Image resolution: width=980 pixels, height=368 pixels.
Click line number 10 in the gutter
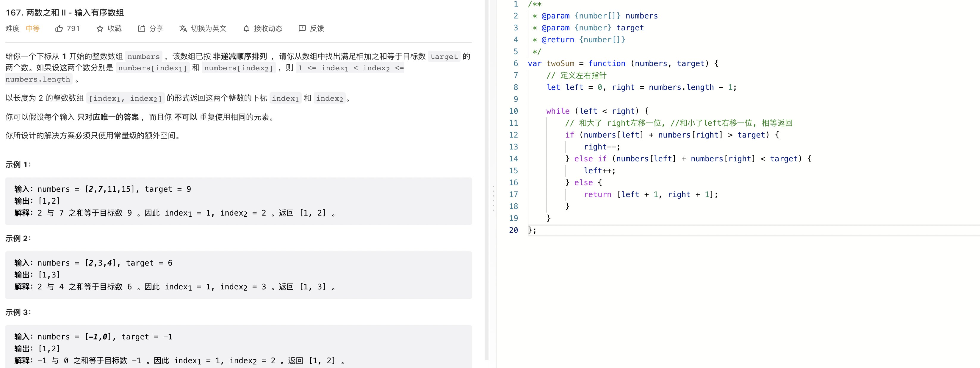click(x=513, y=111)
